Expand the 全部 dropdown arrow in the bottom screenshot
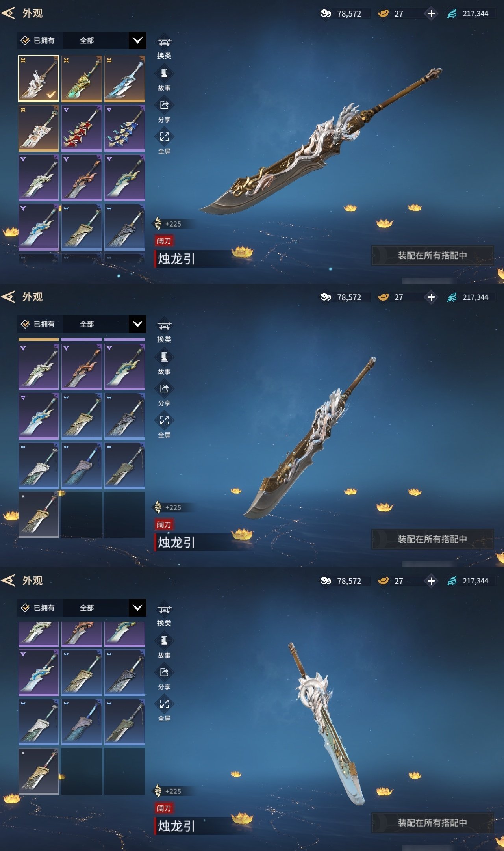 pyautogui.click(x=137, y=608)
